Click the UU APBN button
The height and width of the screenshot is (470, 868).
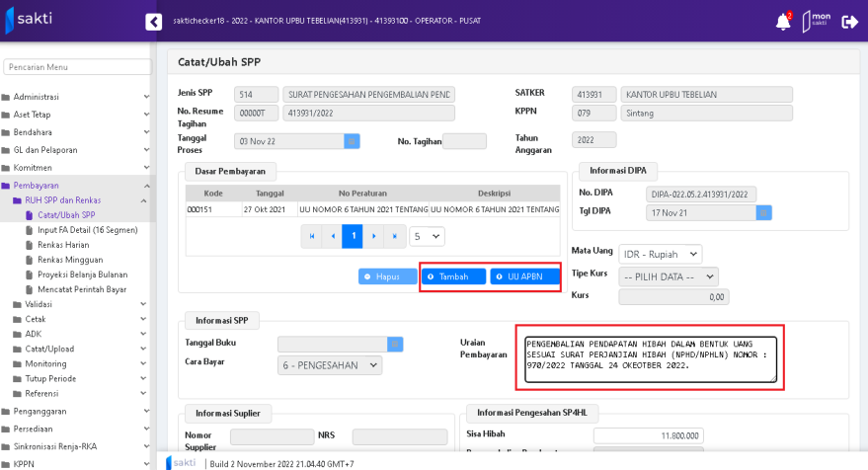(523, 276)
